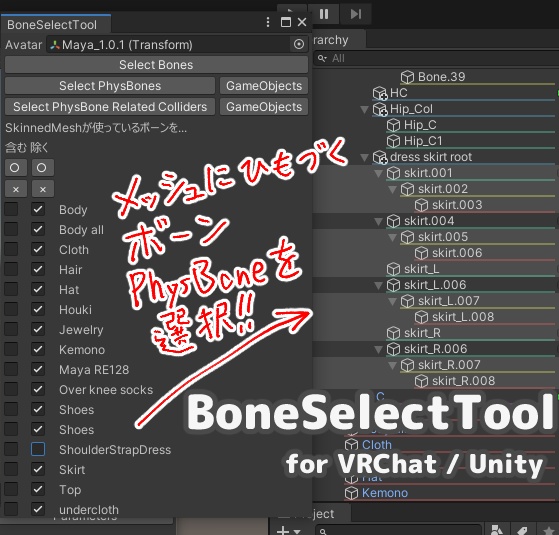Click the skirt_R cube icon
The width and height of the screenshot is (559, 535).
pos(393,333)
